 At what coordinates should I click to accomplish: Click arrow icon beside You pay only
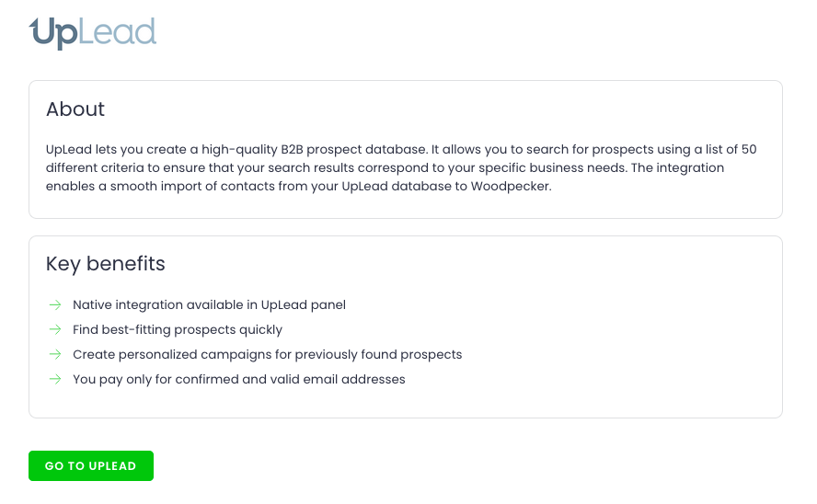(x=55, y=379)
